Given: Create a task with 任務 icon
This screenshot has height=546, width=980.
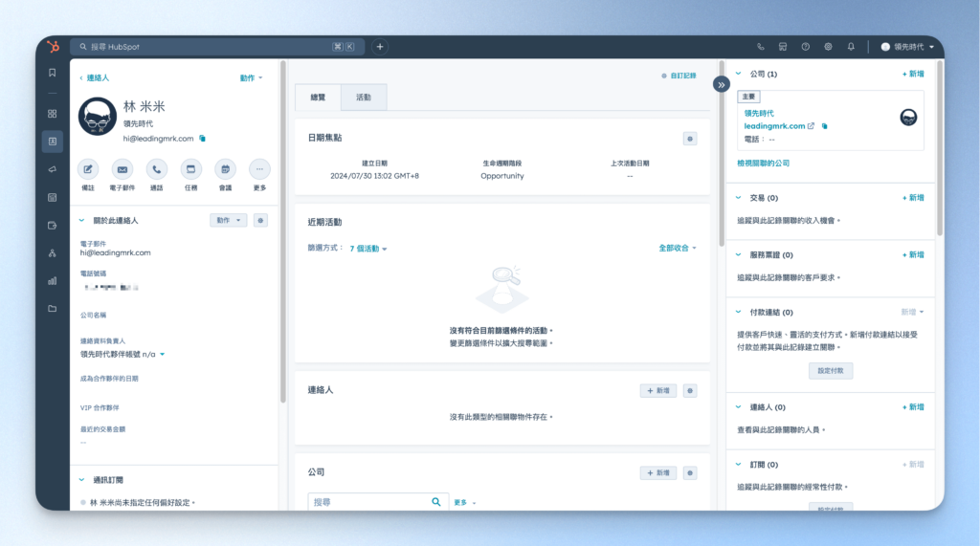Looking at the screenshot, I should click(190, 169).
